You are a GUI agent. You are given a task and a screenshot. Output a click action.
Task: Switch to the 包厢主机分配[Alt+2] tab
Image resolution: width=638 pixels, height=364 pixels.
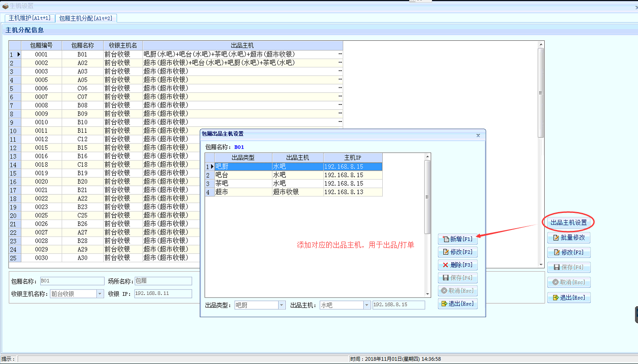click(86, 18)
